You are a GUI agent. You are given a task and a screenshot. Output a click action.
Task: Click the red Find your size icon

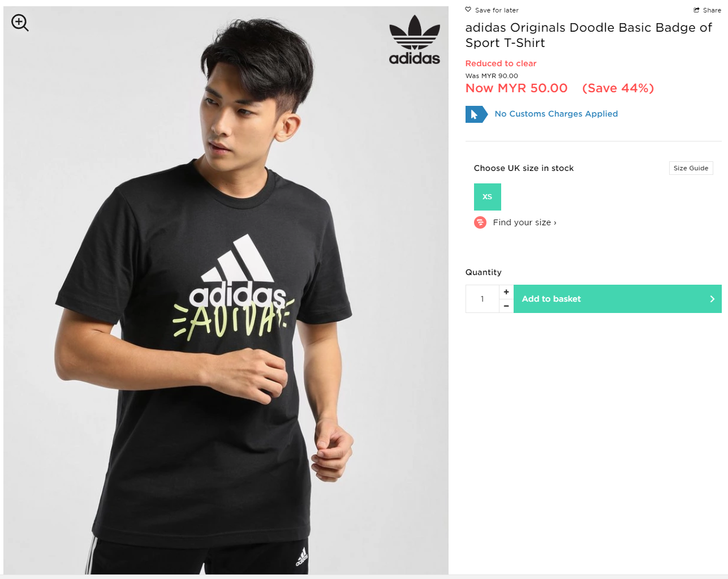(480, 222)
